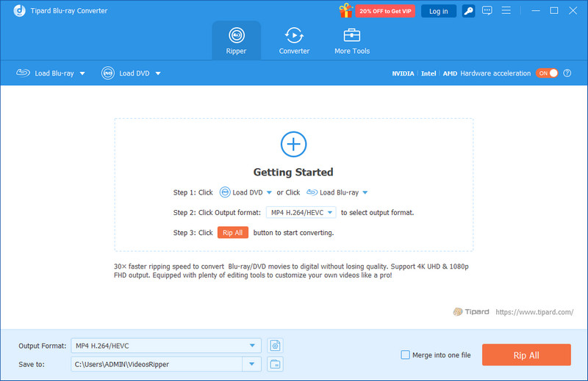Open the register key icon in title bar
This screenshot has width=588, height=381.
(x=468, y=11)
